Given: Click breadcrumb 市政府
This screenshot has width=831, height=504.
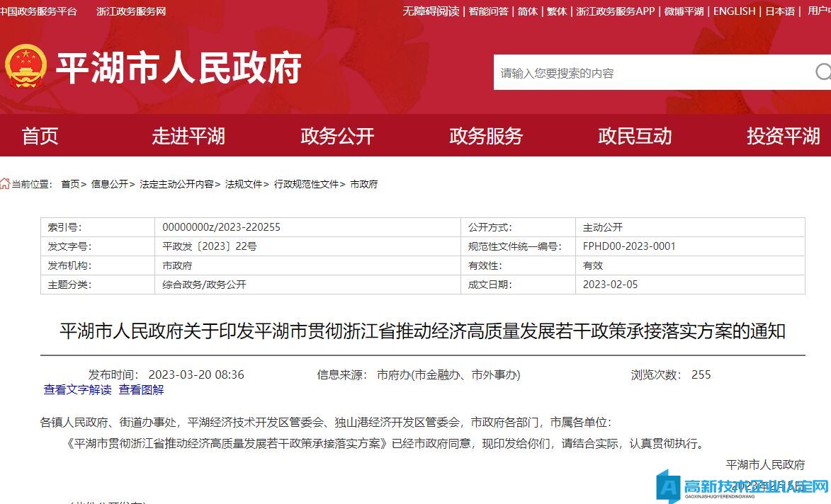Looking at the screenshot, I should pos(364,184).
